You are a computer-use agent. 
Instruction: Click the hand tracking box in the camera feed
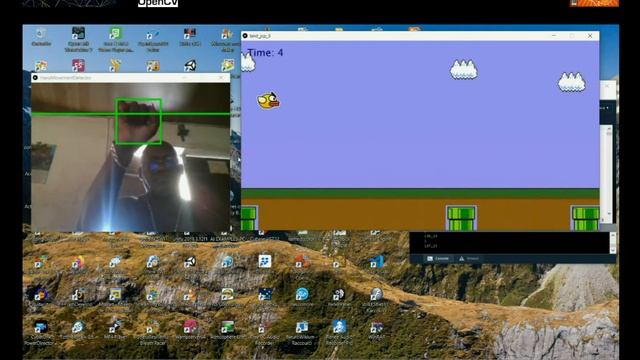[x=139, y=121]
